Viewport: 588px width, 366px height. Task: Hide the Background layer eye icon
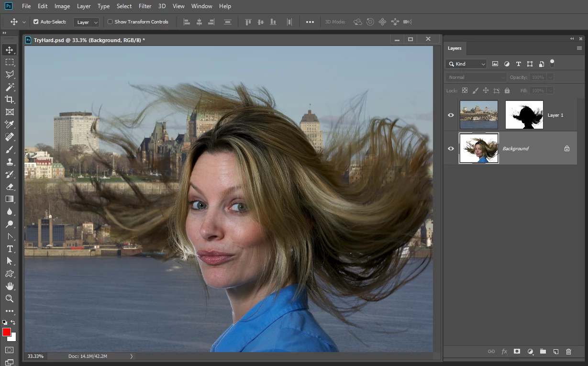coord(451,149)
